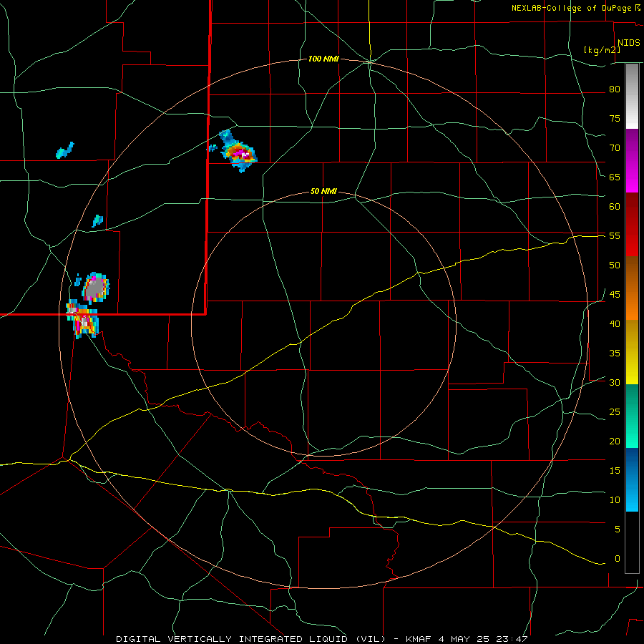Click the scale value 55
Image resolution: width=644 pixels, height=644 pixels.
point(615,235)
